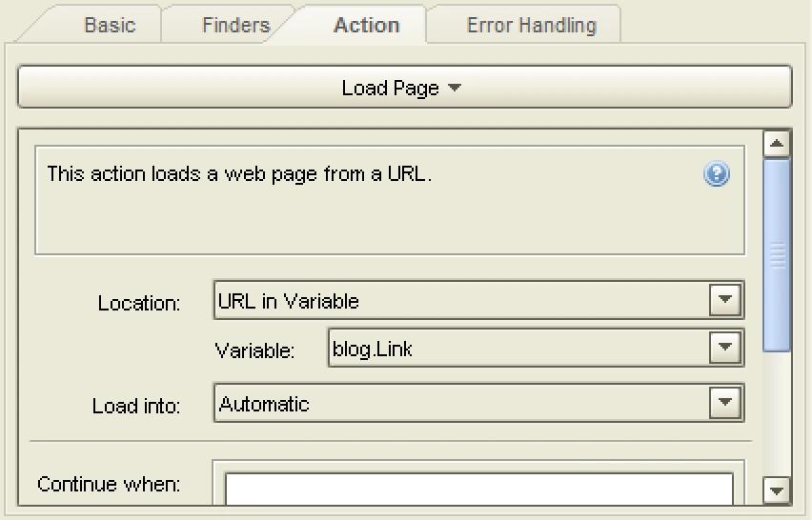Viewport: 812px width, 520px height.
Task: Click the blue help question mark icon
Action: point(717,174)
